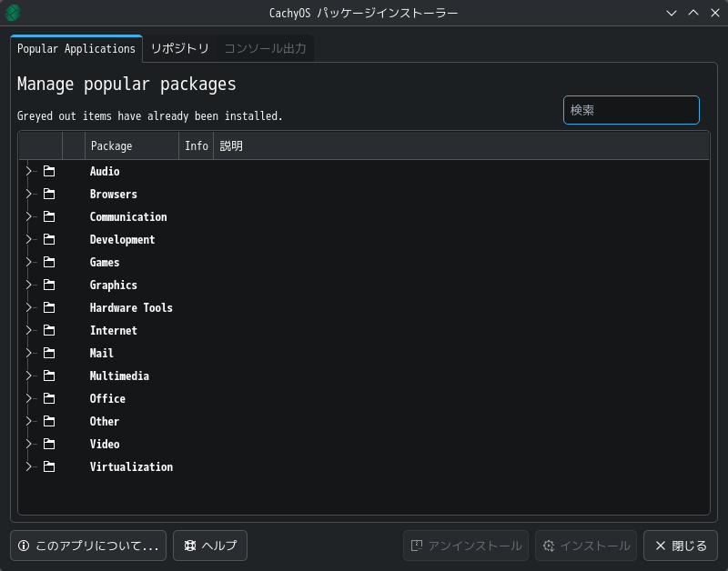
Task: Switch to the リポジトリ tab
Action: [x=180, y=49]
